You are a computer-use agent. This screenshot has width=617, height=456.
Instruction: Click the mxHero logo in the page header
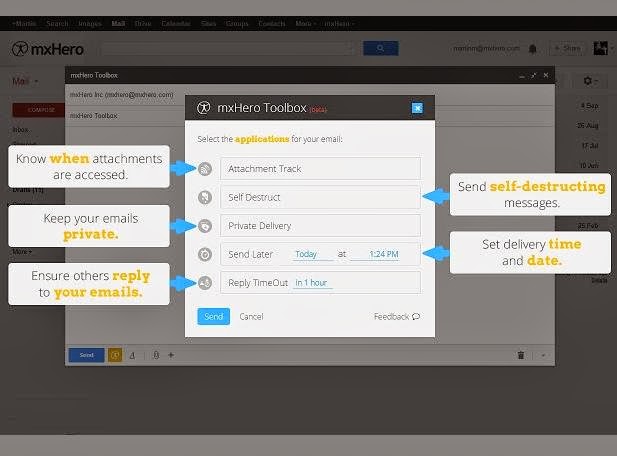pyautogui.click(x=47, y=49)
